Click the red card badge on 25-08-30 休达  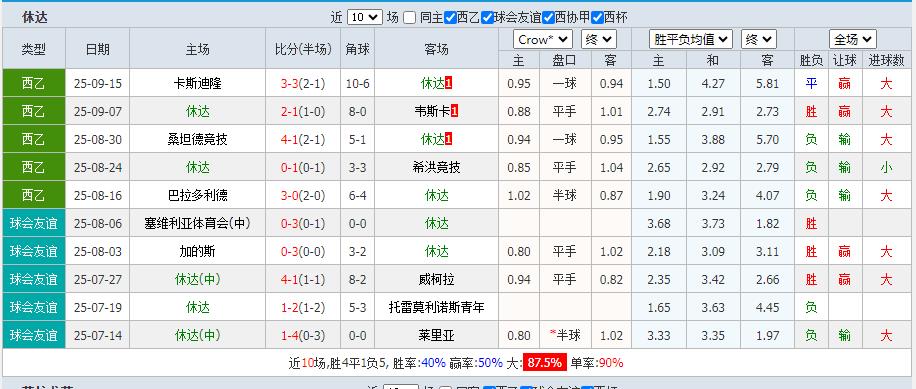point(449,139)
